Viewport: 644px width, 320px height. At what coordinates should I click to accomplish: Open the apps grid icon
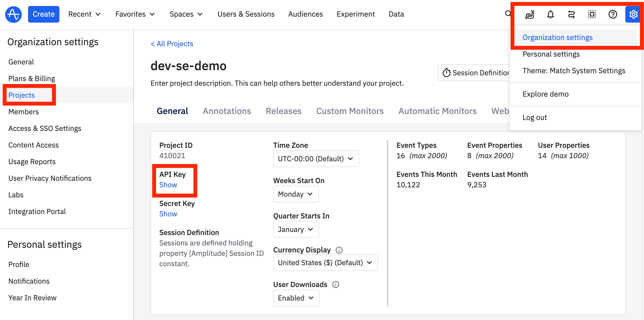click(x=592, y=14)
